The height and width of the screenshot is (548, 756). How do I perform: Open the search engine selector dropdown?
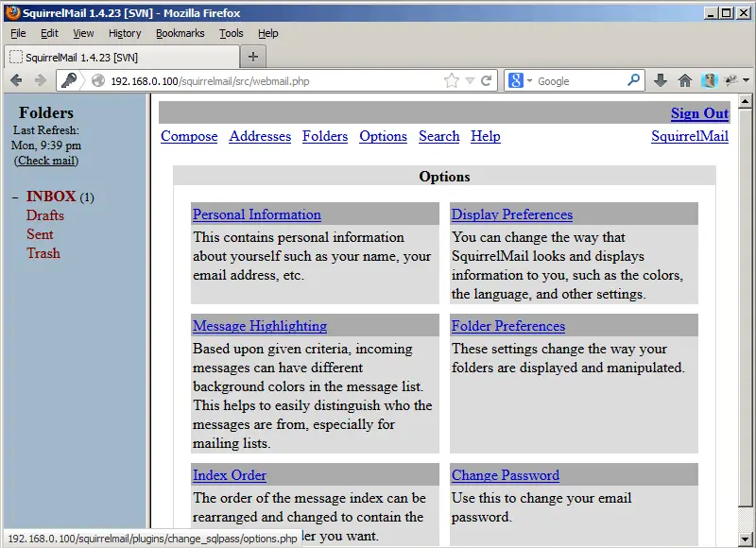click(529, 81)
